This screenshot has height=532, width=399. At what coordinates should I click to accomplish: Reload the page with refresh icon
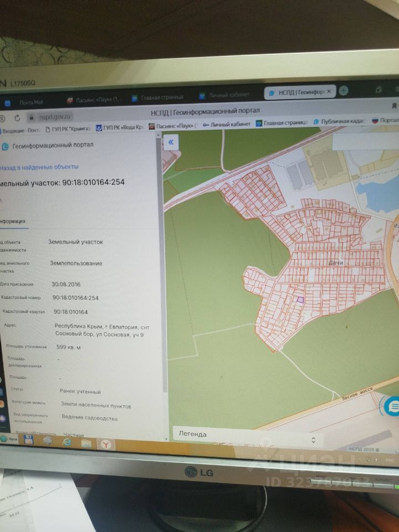17,118
